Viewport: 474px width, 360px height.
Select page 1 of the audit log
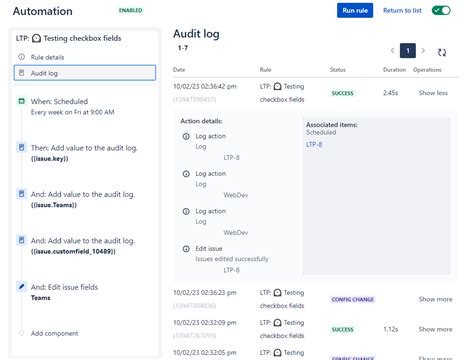tap(408, 51)
